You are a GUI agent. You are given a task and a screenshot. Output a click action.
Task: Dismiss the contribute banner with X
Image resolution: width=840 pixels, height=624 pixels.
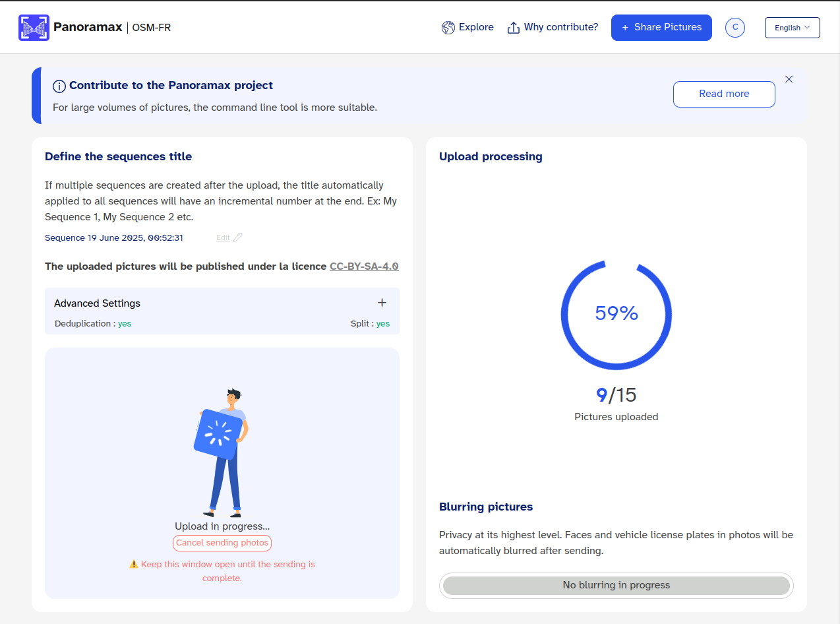(789, 79)
